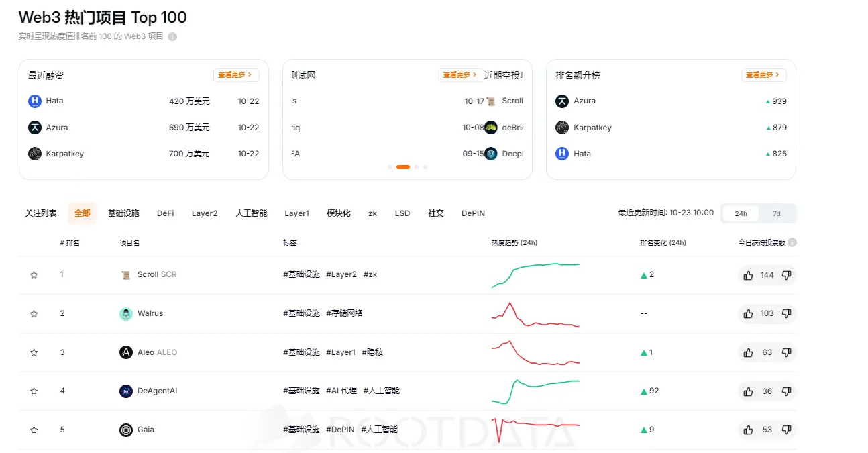The image size is (868, 453).
Task: Upvote Scroll with the thumbs-up icon
Action: point(748,274)
